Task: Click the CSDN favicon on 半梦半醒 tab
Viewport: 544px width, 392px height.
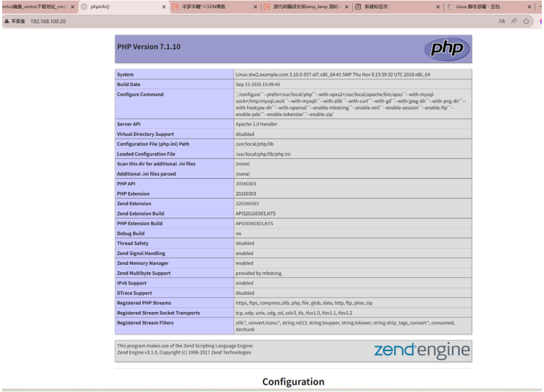Action: 176,7
